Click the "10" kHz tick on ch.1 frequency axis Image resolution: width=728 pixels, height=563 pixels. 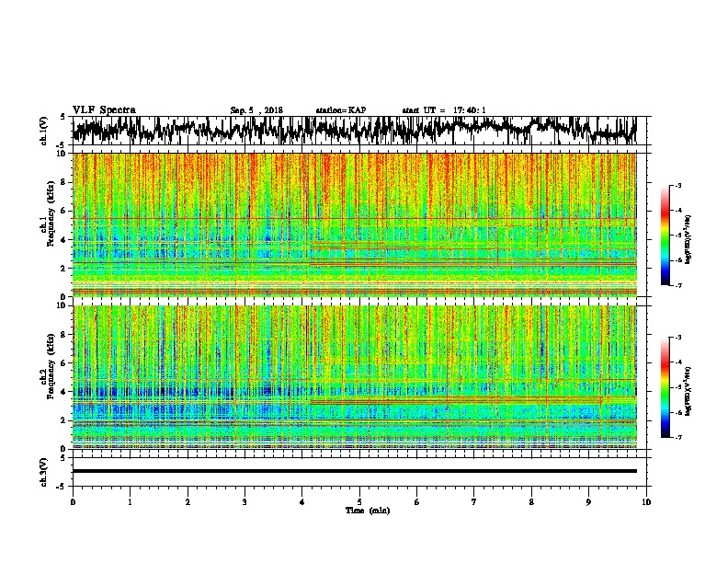point(63,154)
